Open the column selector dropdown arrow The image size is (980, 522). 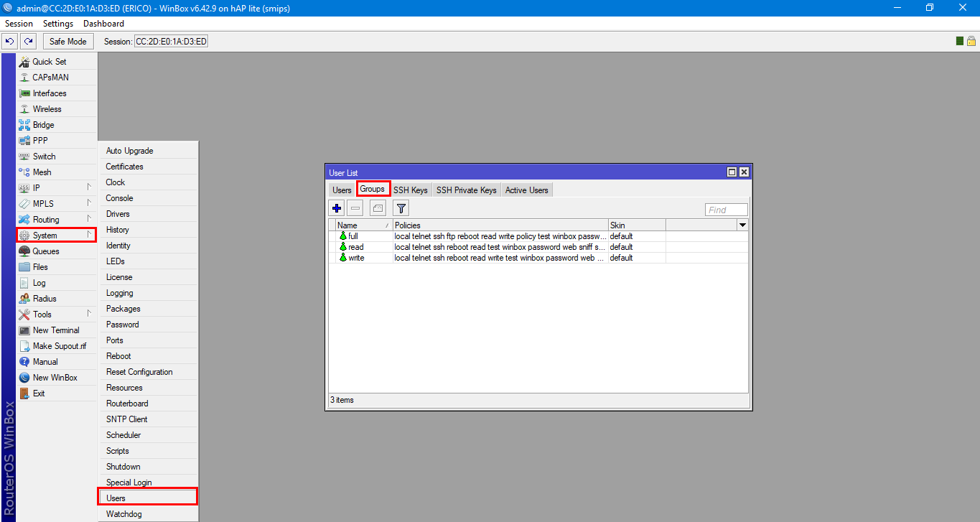click(742, 225)
